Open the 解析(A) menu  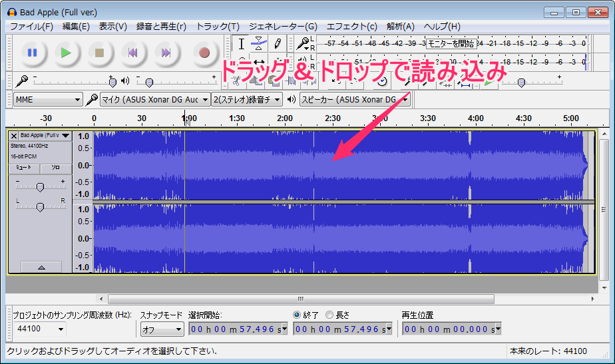[x=401, y=26]
